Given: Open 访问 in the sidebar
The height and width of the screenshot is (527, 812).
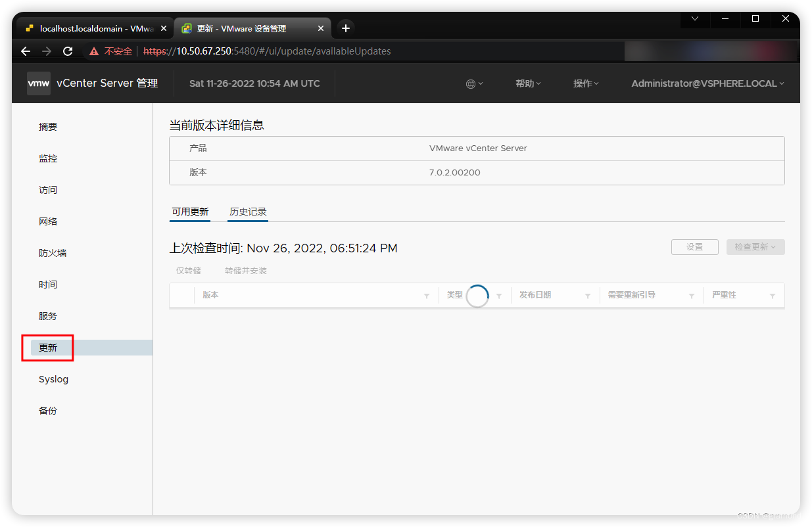Looking at the screenshot, I should click(48, 190).
